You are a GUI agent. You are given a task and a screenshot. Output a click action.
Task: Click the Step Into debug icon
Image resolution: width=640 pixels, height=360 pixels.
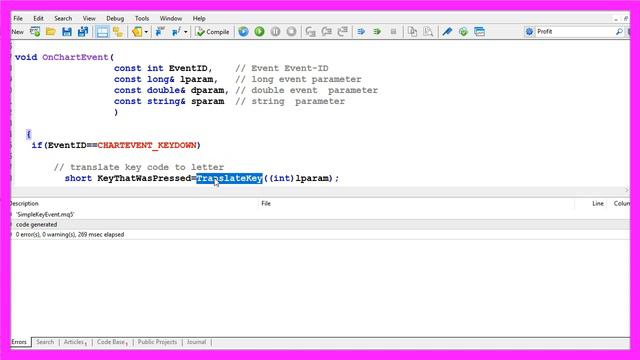(311, 31)
